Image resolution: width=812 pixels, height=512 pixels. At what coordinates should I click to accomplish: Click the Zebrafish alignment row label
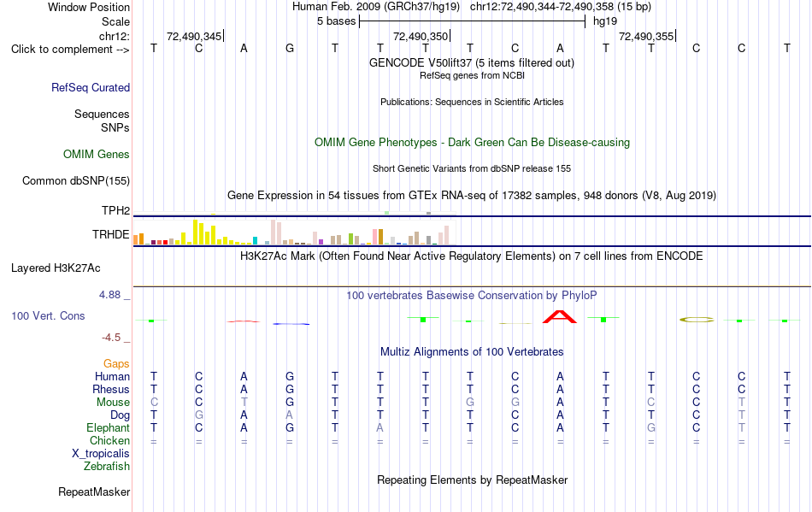tap(107, 467)
